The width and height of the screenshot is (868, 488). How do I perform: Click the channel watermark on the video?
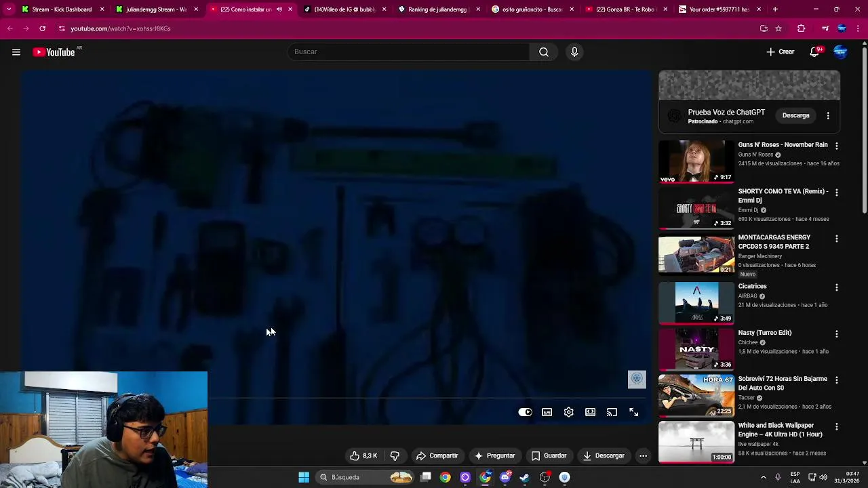[x=637, y=379]
